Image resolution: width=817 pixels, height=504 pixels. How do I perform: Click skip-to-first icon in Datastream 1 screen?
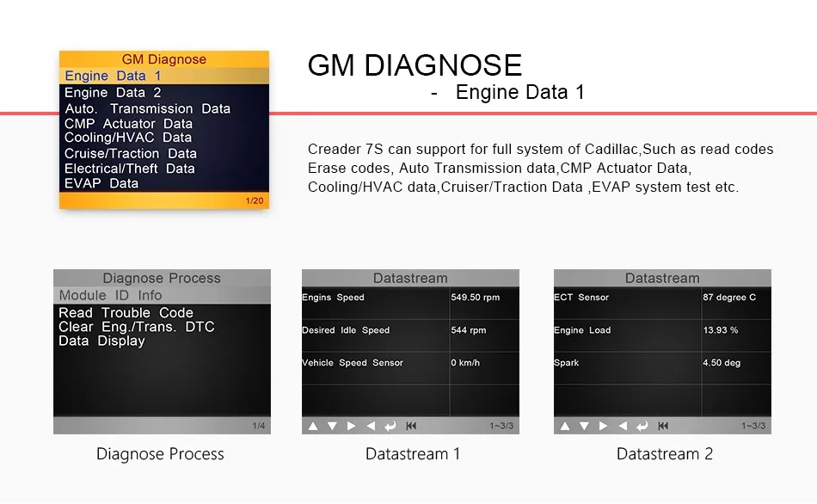411,426
